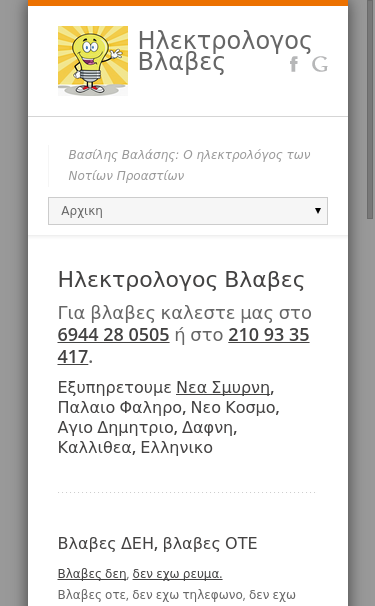Open the Νεα Σμυρνη link
The image size is (375, 606).
223,387
